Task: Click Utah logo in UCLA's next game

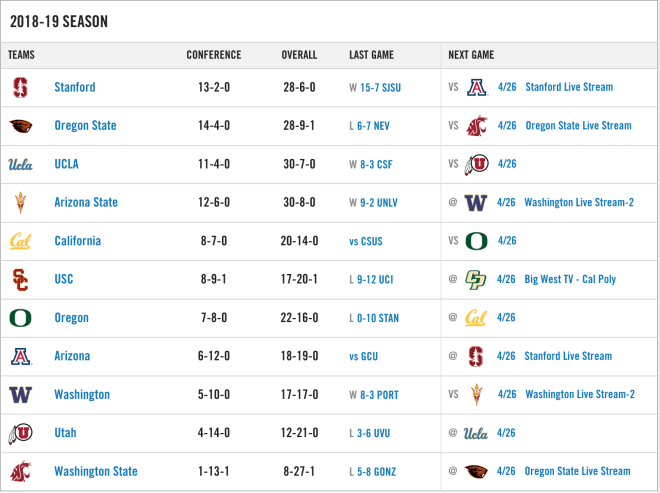Action: click(476, 164)
